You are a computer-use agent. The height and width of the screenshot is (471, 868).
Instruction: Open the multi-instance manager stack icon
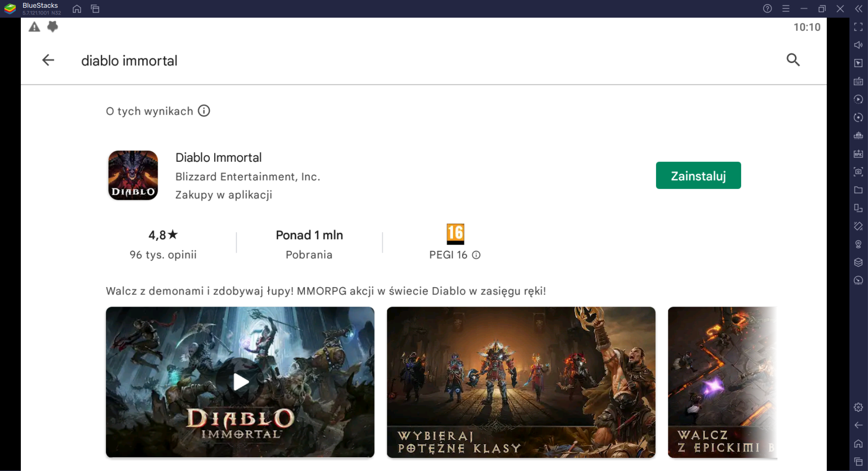click(858, 263)
